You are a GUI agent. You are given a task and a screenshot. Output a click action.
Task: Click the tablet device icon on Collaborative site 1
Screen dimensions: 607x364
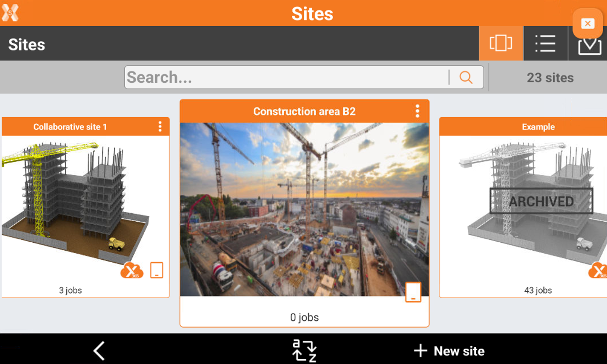(x=157, y=270)
